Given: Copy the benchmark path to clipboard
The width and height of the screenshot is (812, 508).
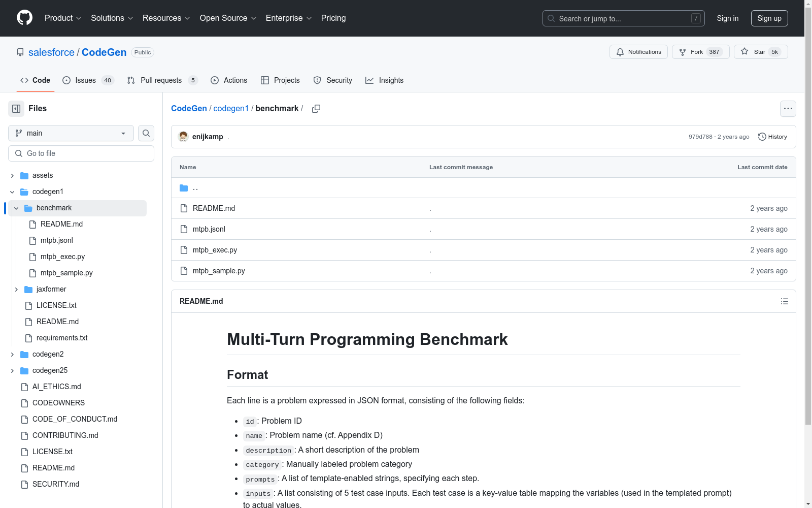Looking at the screenshot, I should coord(316,109).
